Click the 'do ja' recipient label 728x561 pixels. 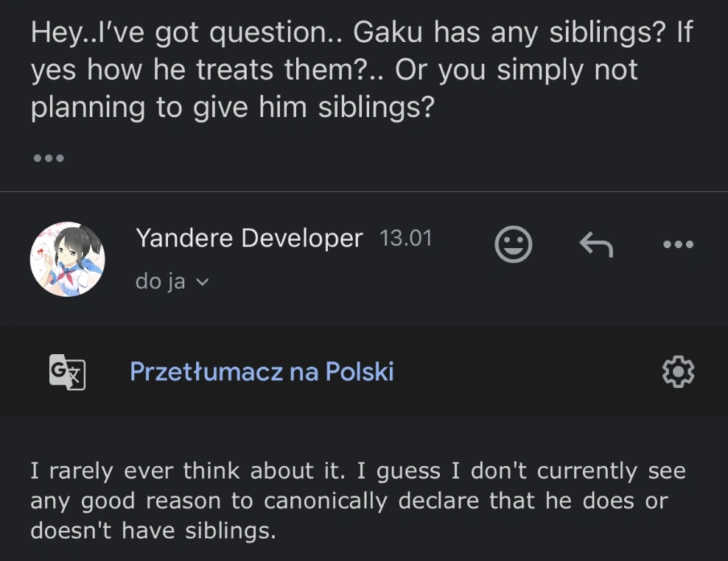pyautogui.click(x=160, y=281)
